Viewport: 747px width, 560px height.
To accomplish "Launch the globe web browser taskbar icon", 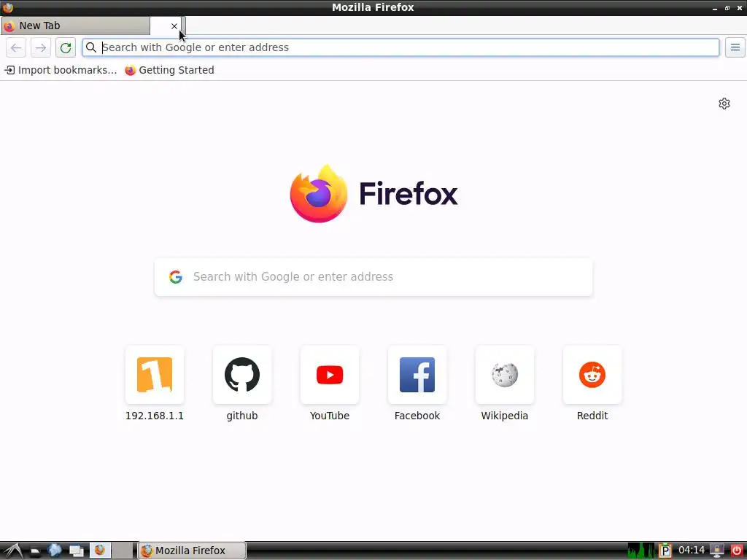I will coord(55,551).
